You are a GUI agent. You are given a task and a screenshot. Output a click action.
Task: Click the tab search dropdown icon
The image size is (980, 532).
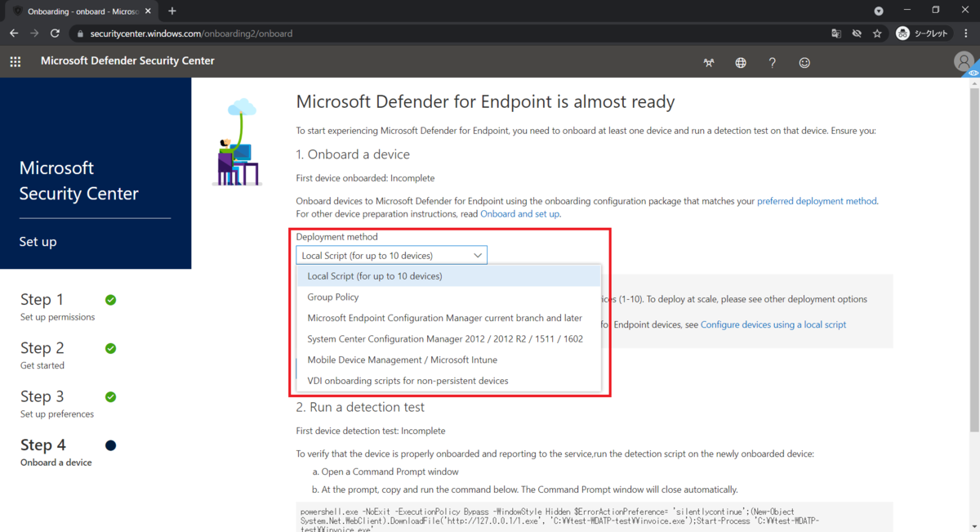click(879, 11)
